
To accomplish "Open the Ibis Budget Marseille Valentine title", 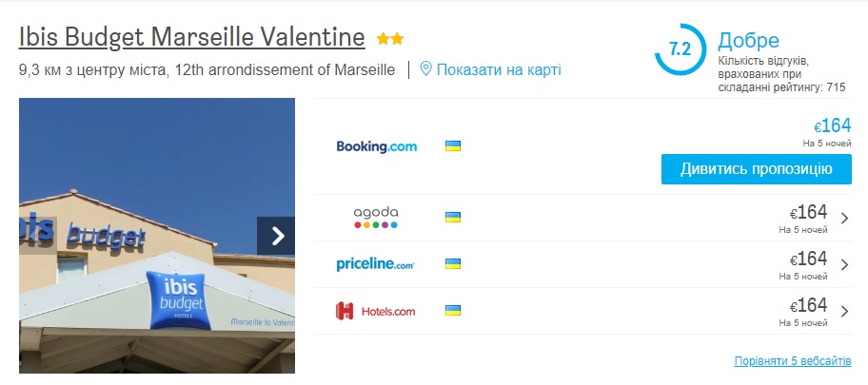I will (191, 38).
